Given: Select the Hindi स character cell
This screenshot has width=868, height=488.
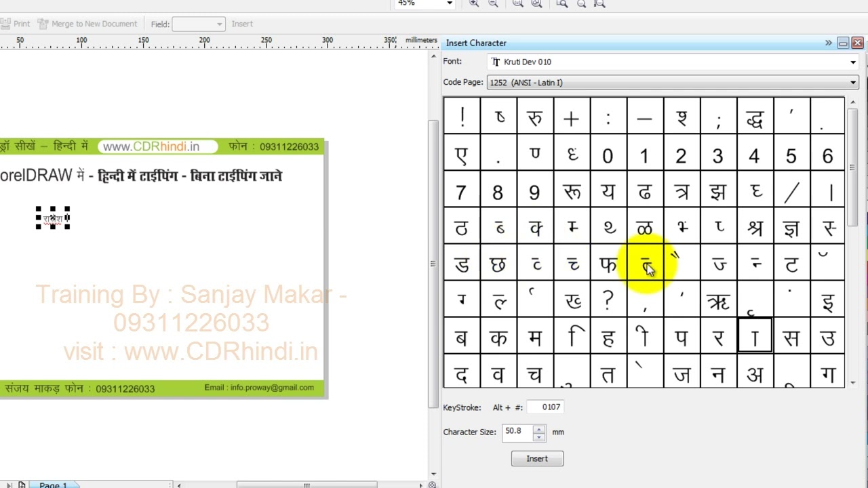Looking at the screenshot, I should click(791, 336).
